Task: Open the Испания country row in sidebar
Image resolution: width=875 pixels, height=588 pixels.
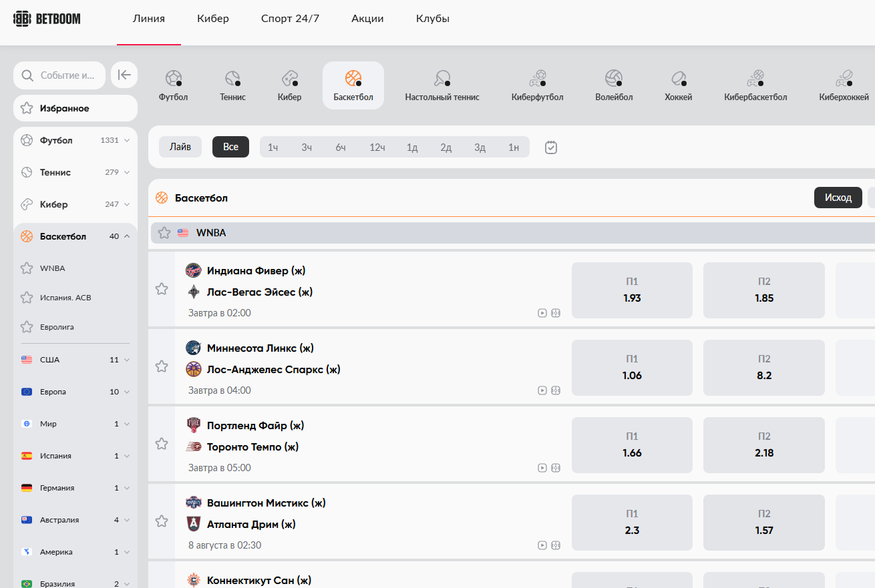Action: pos(75,456)
